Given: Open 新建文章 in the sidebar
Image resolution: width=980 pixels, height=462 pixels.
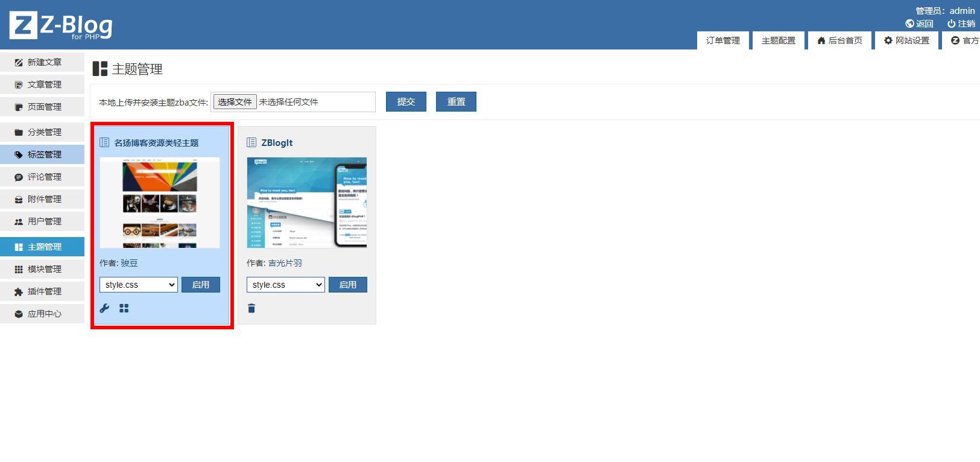Looking at the screenshot, I should tap(42, 62).
